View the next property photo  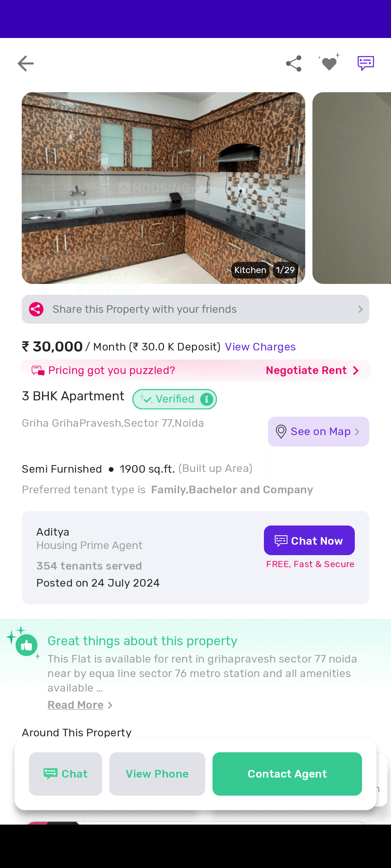pos(352,188)
